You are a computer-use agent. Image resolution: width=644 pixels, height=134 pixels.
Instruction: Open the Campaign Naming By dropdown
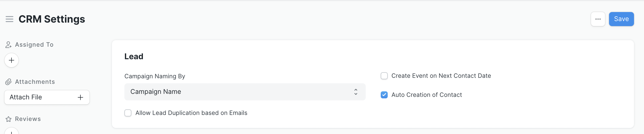click(x=245, y=92)
